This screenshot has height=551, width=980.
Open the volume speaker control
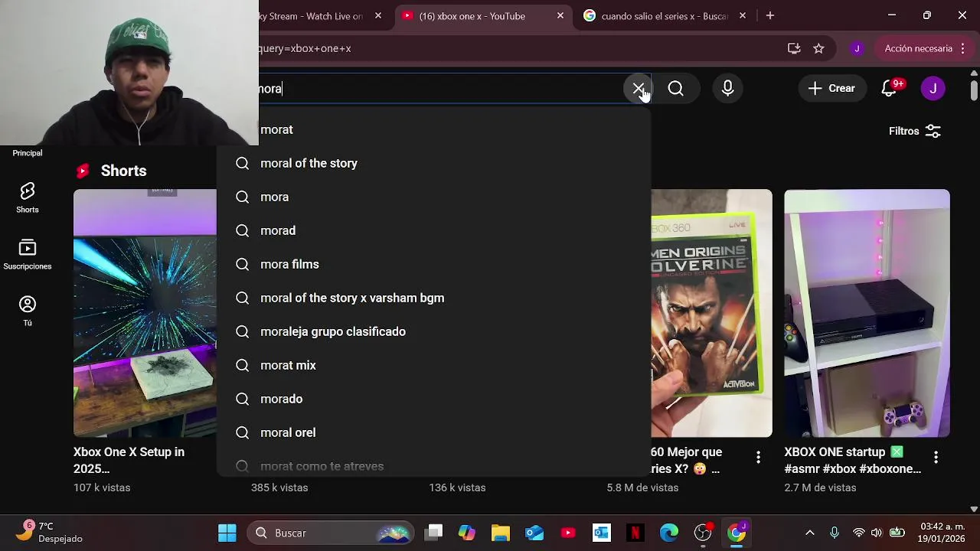[877, 533]
